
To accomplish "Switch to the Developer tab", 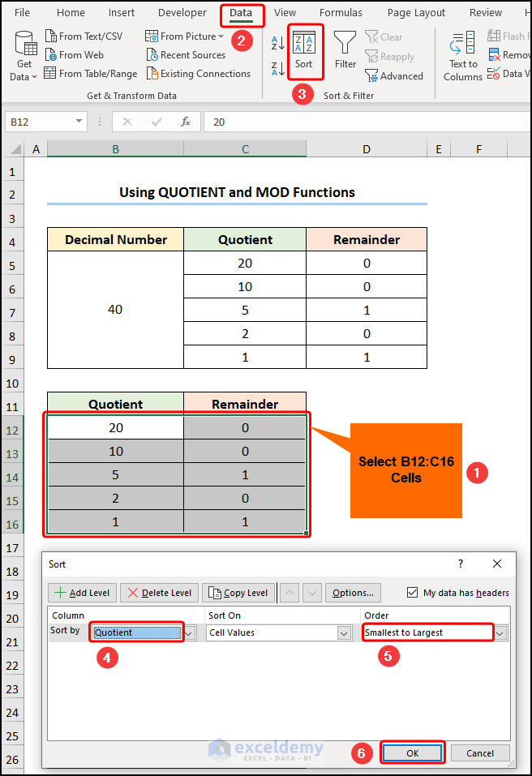I will 182,13.
